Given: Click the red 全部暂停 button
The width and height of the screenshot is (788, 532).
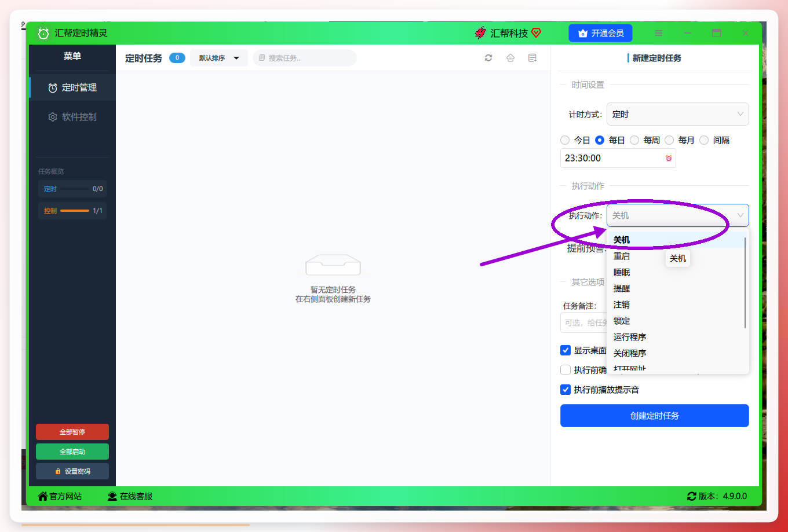Looking at the screenshot, I should [72, 432].
